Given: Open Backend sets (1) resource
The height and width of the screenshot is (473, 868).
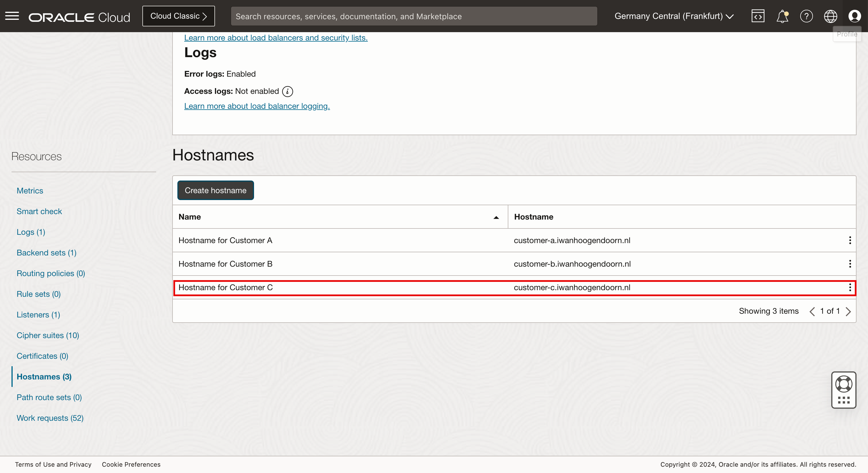Looking at the screenshot, I should [x=46, y=253].
